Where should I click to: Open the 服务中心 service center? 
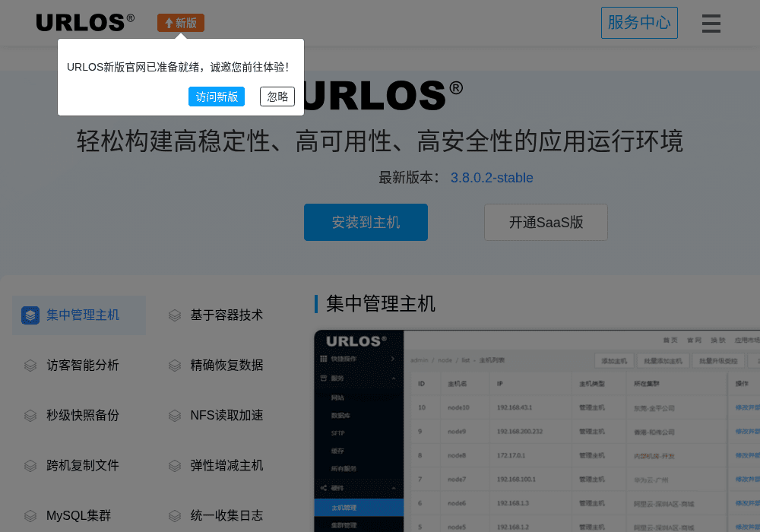coord(639,23)
